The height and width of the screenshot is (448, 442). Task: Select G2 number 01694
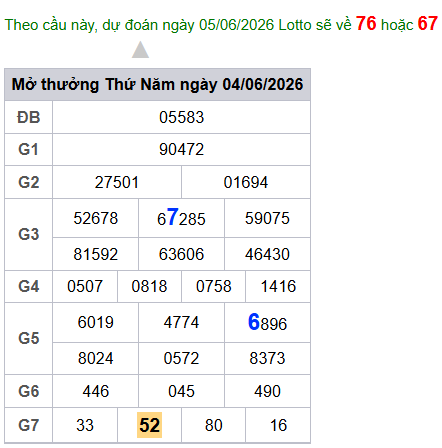point(246,182)
